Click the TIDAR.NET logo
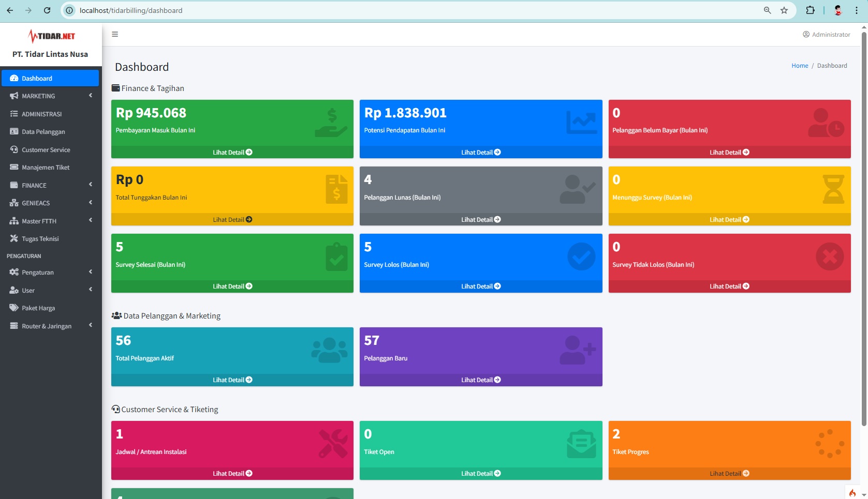The height and width of the screenshot is (499, 868). 51,36
